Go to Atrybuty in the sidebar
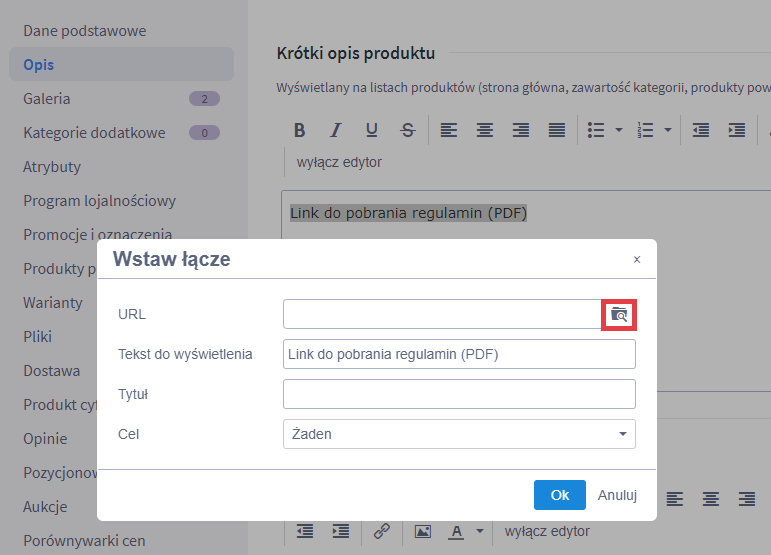 coord(52,167)
